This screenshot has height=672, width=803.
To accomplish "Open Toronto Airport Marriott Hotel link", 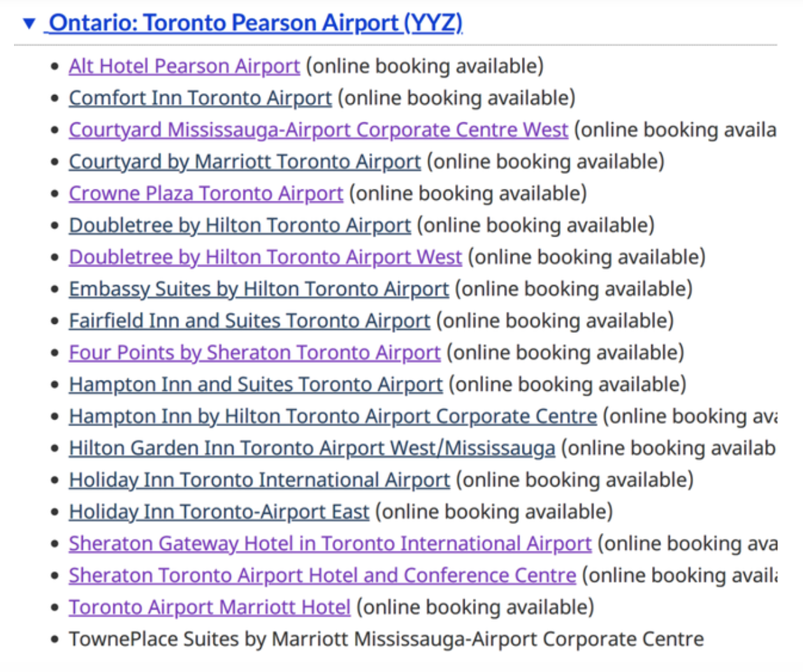I will point(210,608).
